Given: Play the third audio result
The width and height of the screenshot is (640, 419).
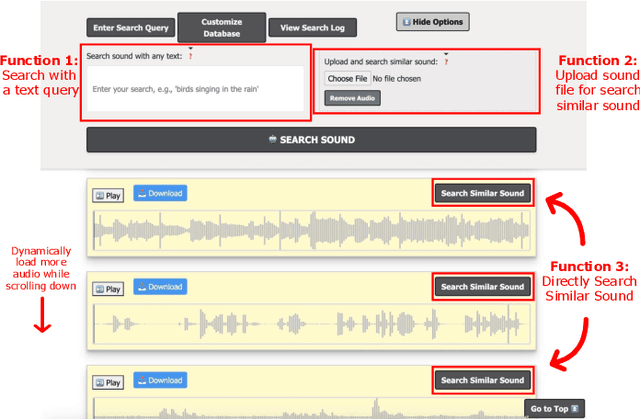Looking at the screenshot, I should 108,382.
